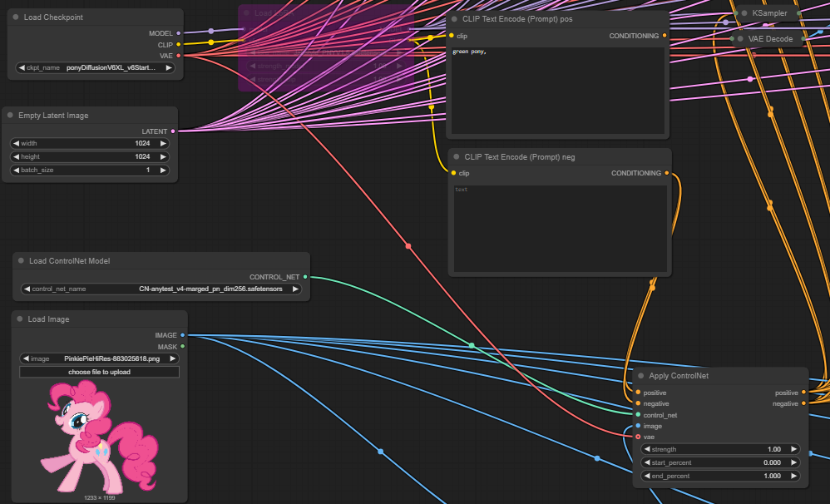Click the VAE Decode node title text
This screenshot has height=504, width=830.
[x=770, y=38]
